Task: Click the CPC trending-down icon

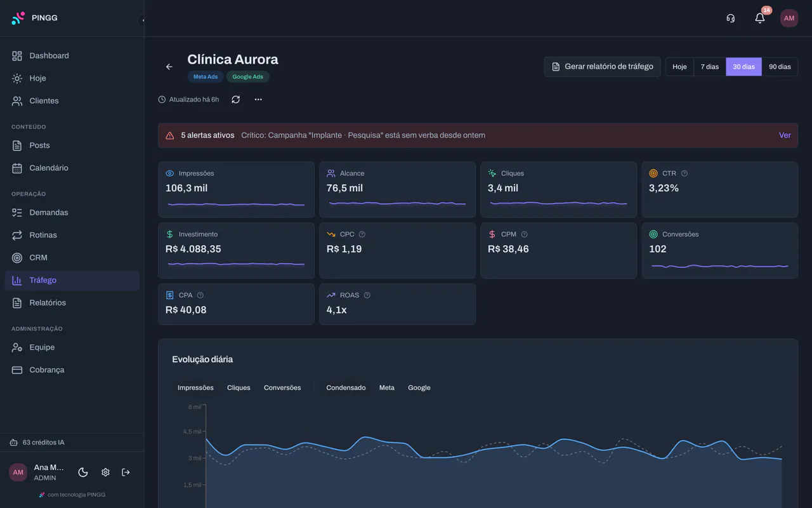Action: click(331, 234)
